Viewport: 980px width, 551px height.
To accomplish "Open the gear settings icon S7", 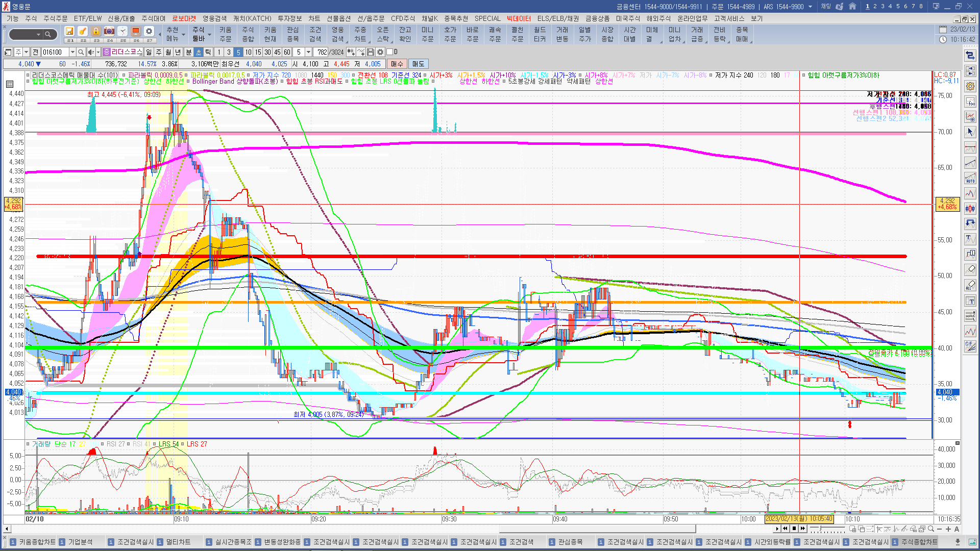I will tap(149, 32).
